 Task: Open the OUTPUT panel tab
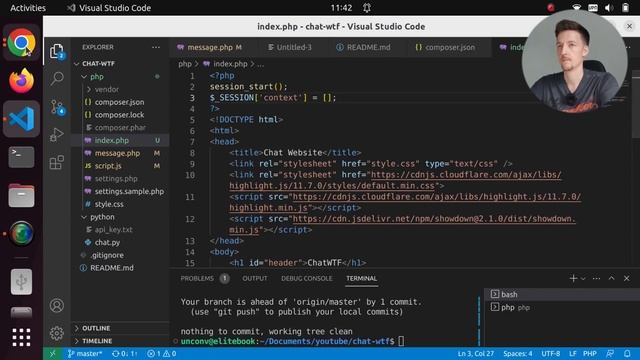[255, 278]
